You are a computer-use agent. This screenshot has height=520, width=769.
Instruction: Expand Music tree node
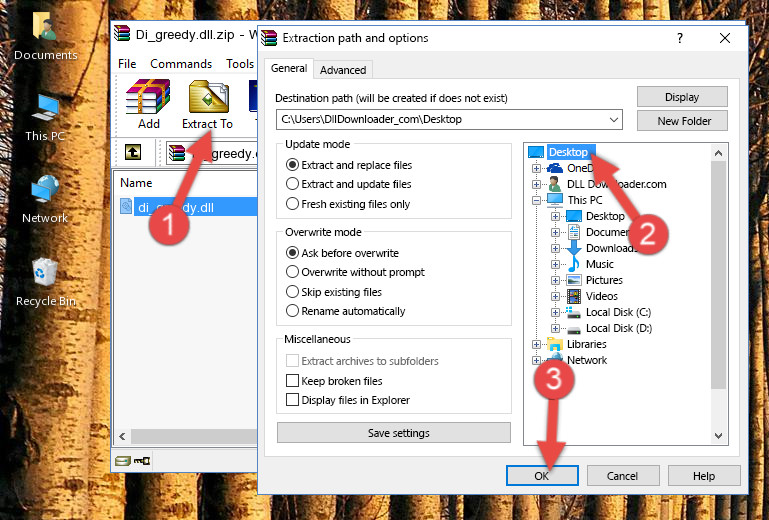point(555,264)
